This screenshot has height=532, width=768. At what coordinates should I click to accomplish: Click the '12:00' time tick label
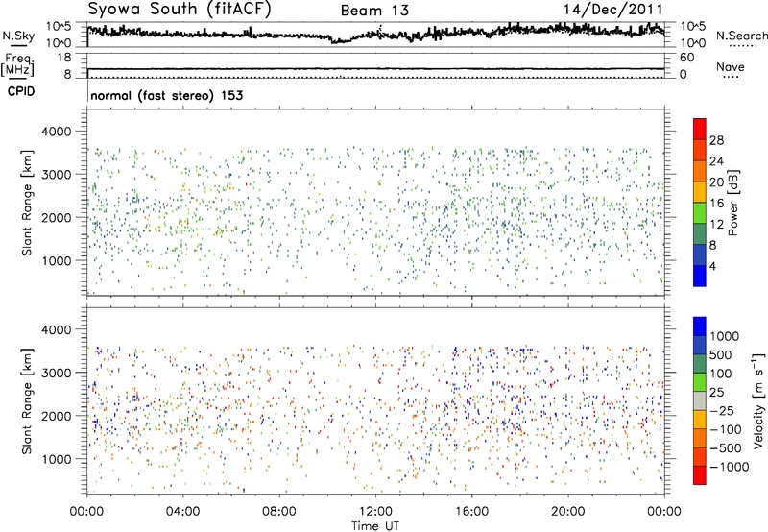point(375,512)
